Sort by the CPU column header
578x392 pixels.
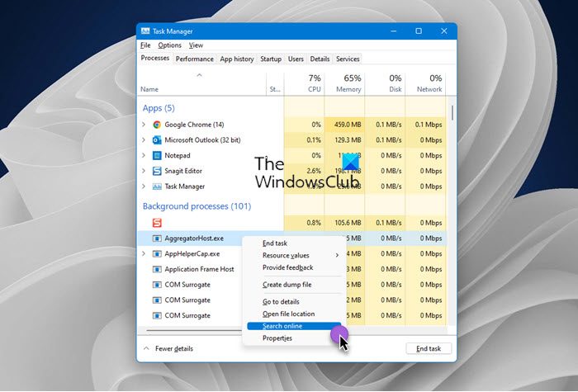coord(314,89)
